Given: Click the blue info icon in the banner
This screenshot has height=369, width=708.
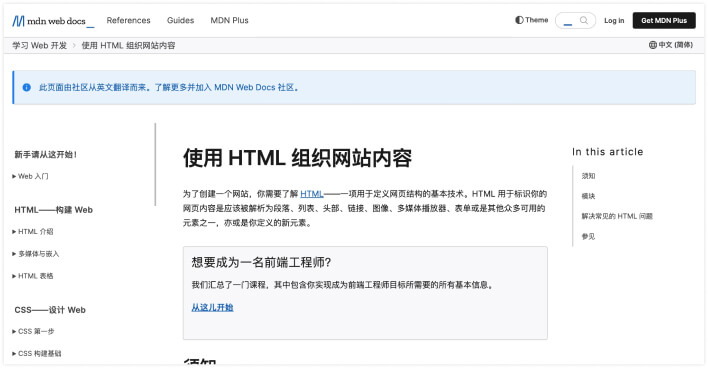Looking at the screenshot, I should [x=27, y=88].
